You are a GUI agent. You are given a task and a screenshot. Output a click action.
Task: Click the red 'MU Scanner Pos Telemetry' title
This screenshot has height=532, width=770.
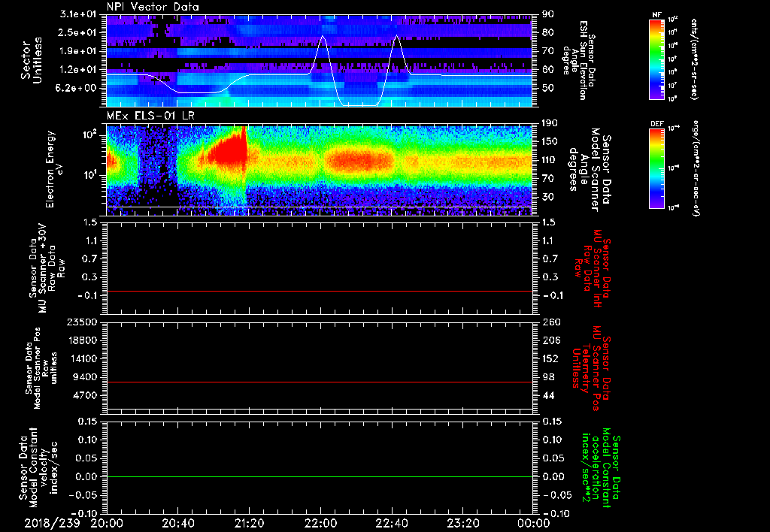click(x=592, y=368)
